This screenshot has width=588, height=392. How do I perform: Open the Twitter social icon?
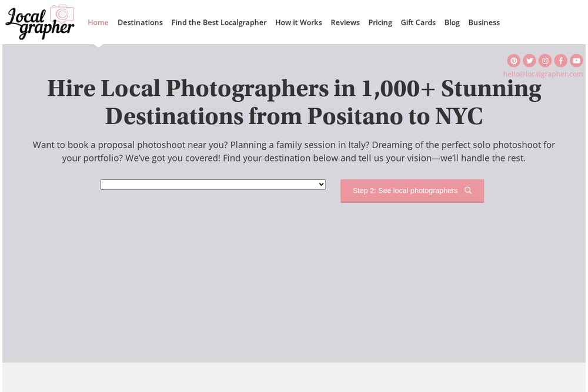click(529, 61)
